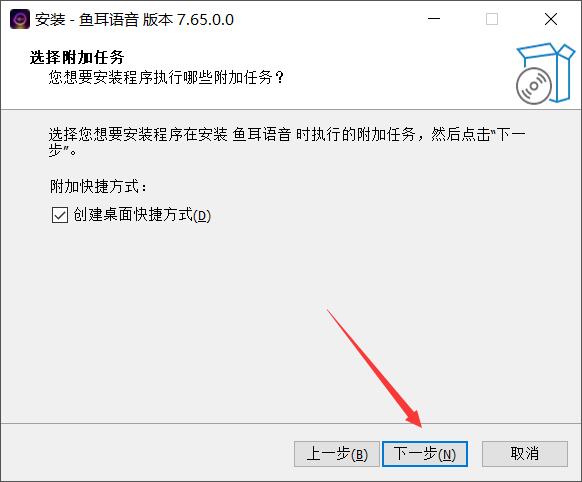Image resolution: width=582 pixels, height=482 pixels.
Task: Continue with 下一步(N) button
Action: point(425,454)
